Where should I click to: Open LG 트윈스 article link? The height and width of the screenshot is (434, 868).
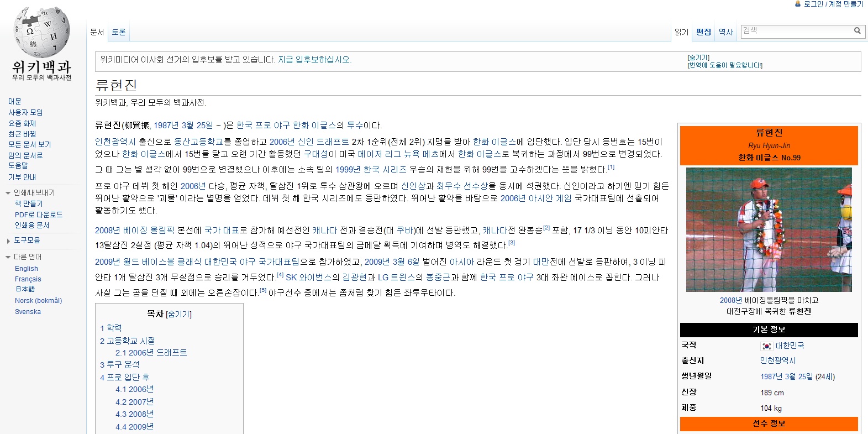397,278
